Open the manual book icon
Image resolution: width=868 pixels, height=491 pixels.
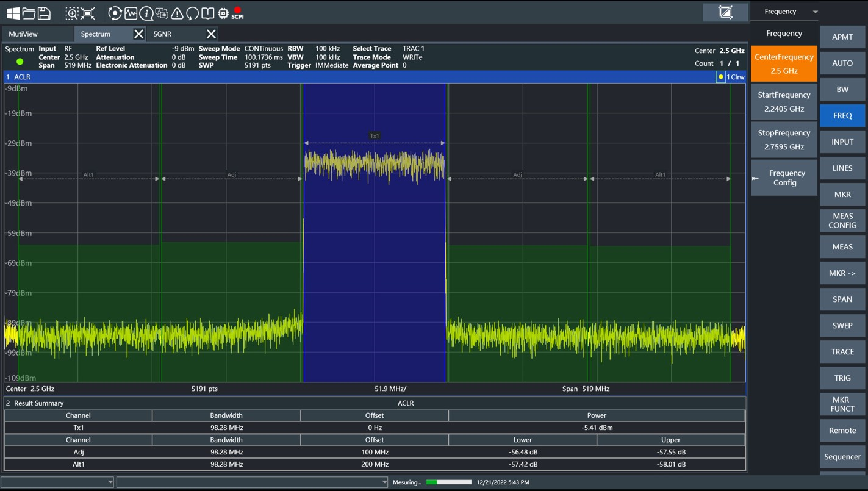[207, 13]
